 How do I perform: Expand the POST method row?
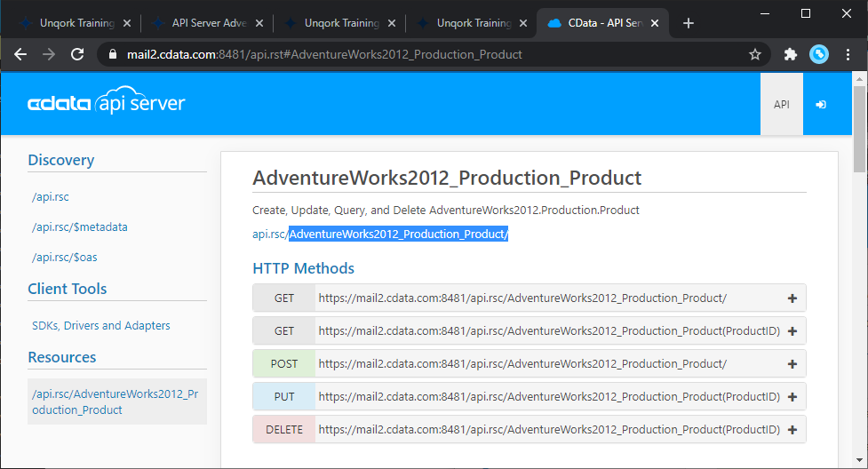tap(792, 364)
